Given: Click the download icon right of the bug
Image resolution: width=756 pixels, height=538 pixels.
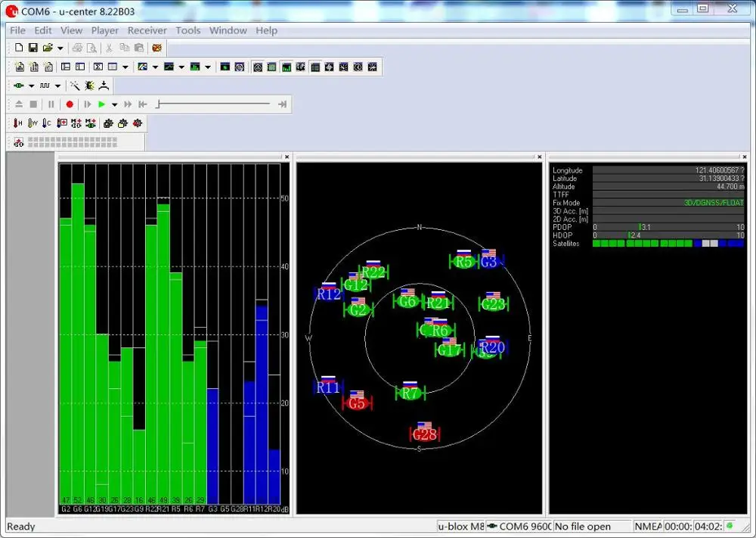Looking at the screenshot, I should 104,86.
